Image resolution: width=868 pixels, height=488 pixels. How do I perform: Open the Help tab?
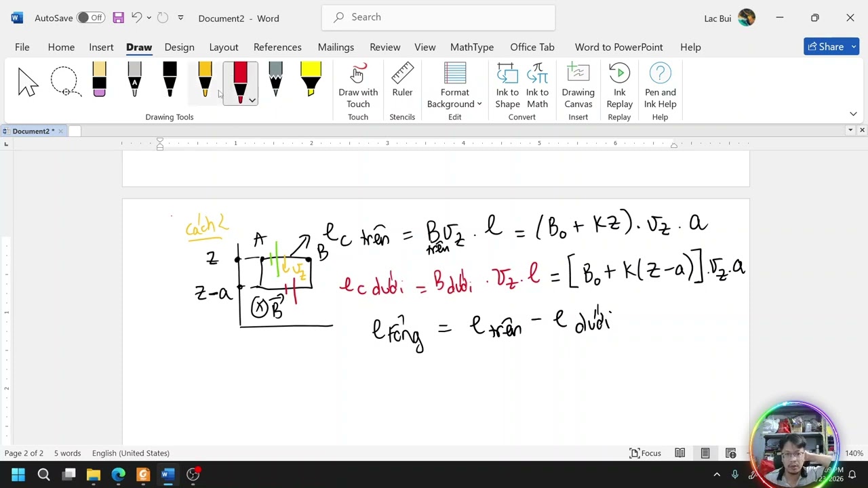(x=690, y=47)
